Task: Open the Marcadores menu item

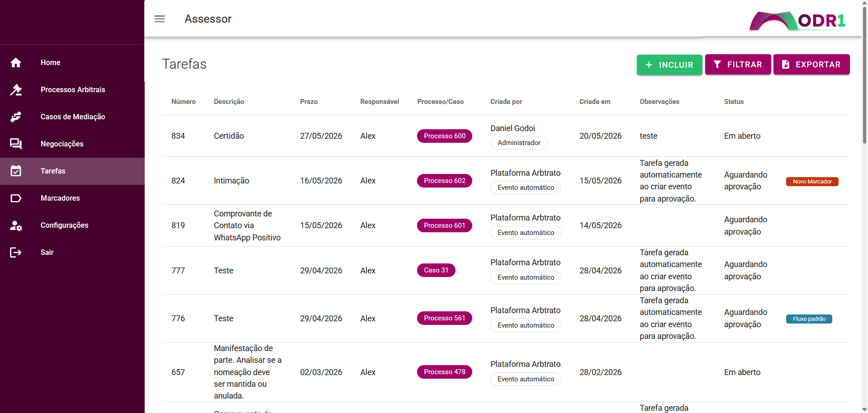Action: click(x=72, y=198)
